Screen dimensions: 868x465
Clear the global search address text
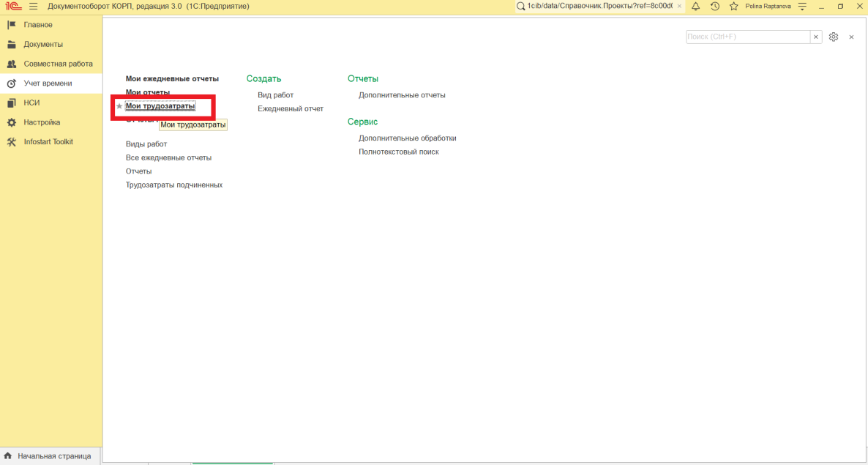tap(679, 7)
